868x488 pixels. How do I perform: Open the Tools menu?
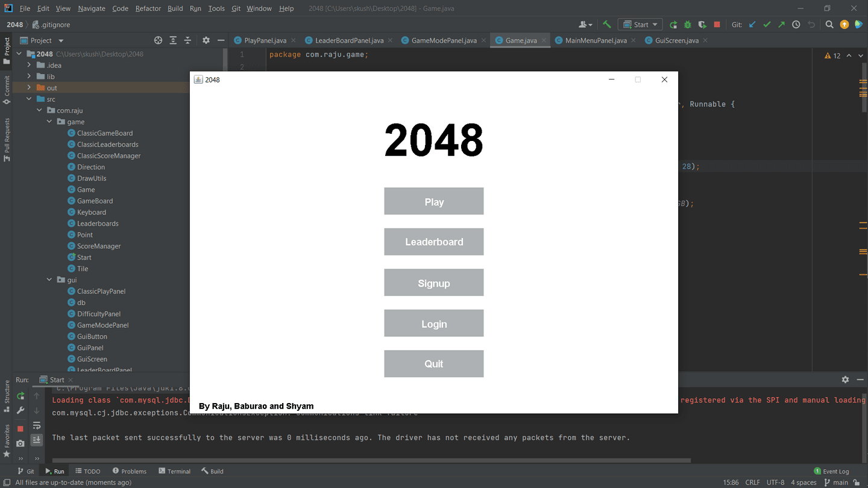[x=216, y=8]
